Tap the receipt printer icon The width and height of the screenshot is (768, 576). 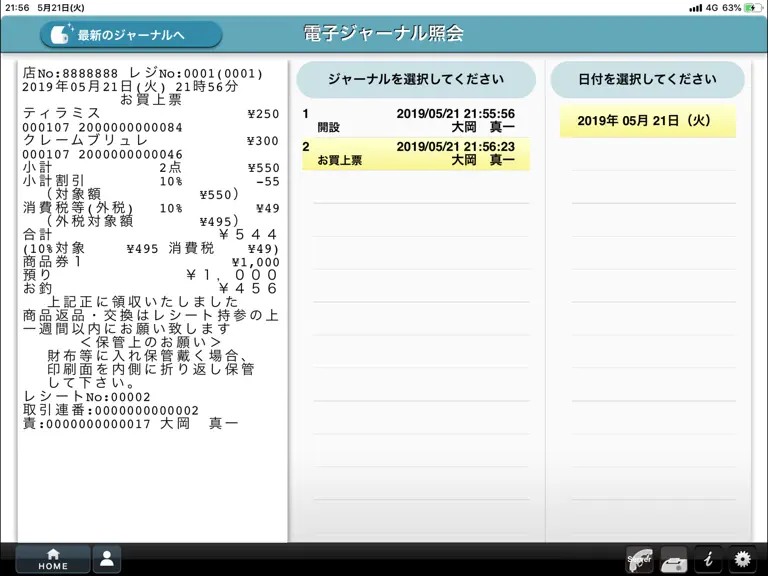click(x=674, y=560)
